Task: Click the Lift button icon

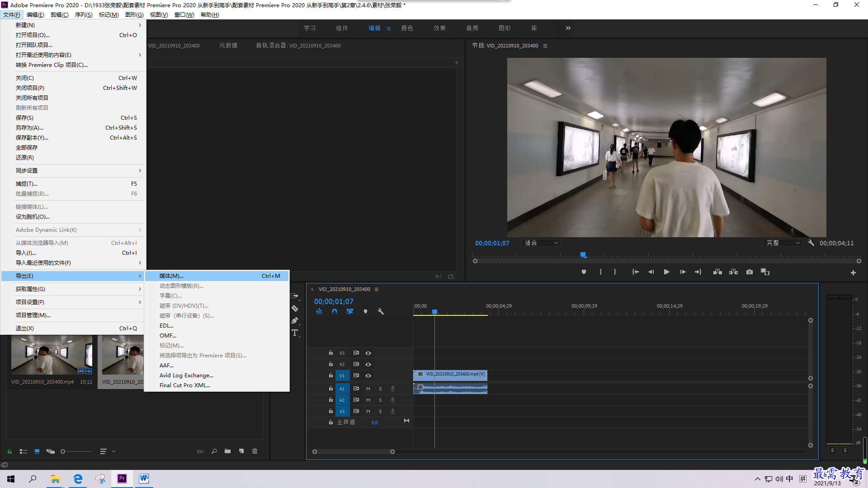Action: click(x=717, y=272)
